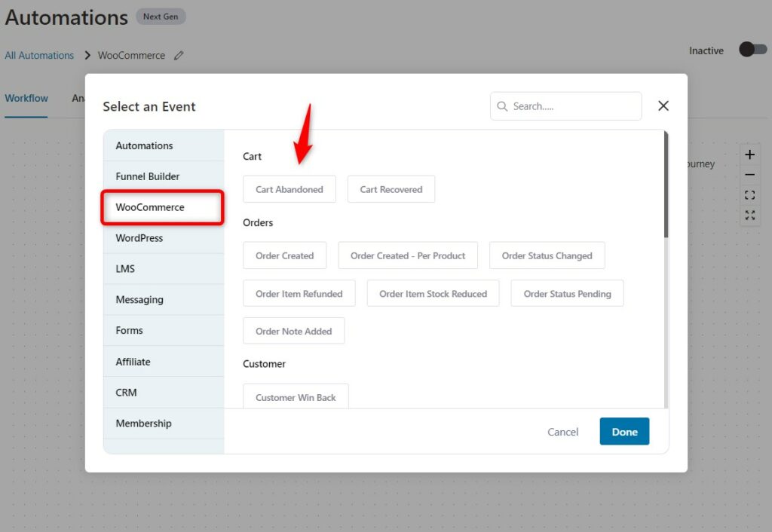This screenshot has width=772, height=532.
Task: Select the CRM category
Action: tap(164, 393)
